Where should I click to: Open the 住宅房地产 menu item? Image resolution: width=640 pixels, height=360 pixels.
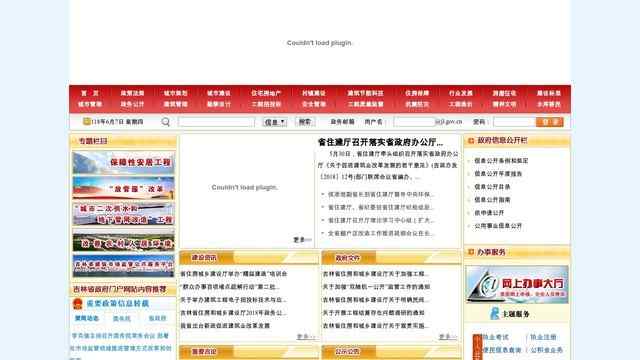(x=266, y=93)
